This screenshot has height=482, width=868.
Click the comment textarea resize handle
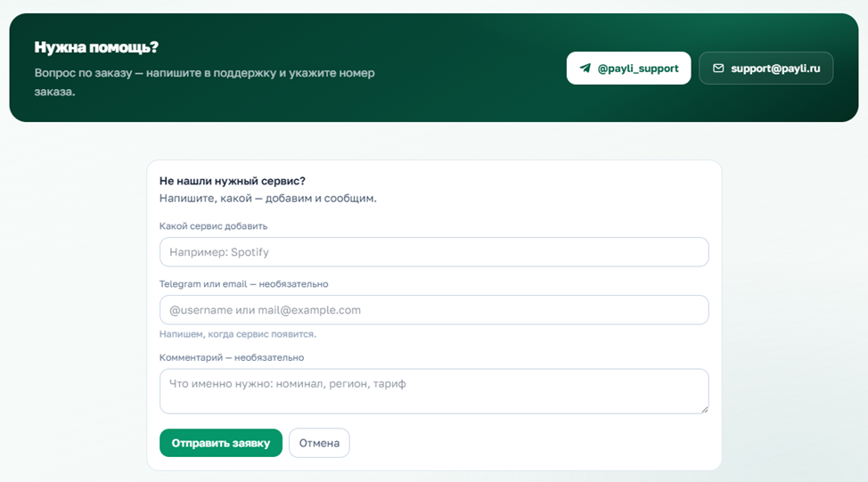pyautogui.click(x=704, y=410)
